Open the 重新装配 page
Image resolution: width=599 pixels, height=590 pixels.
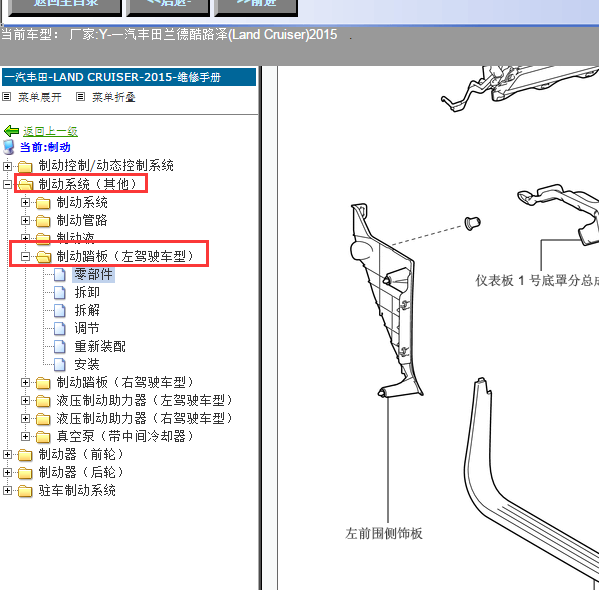100,346
